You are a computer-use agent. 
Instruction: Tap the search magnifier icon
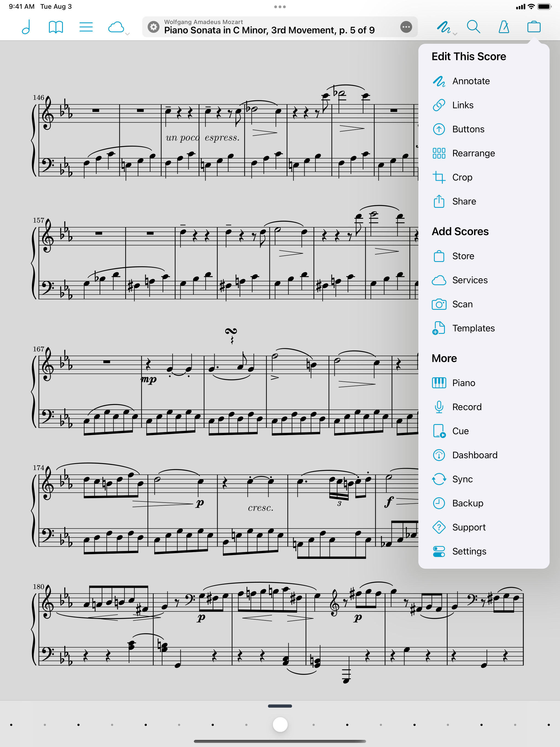pyautogui.click(x=473, y=27)
